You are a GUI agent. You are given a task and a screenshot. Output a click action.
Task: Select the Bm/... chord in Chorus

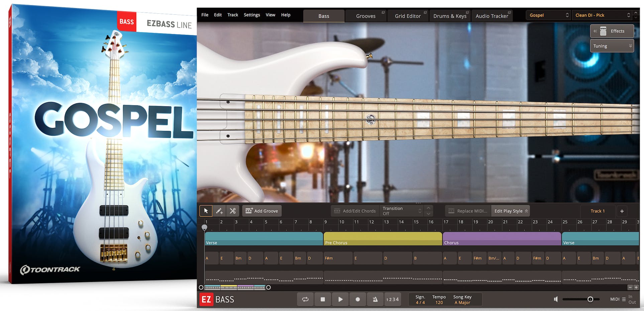(494, 258)
